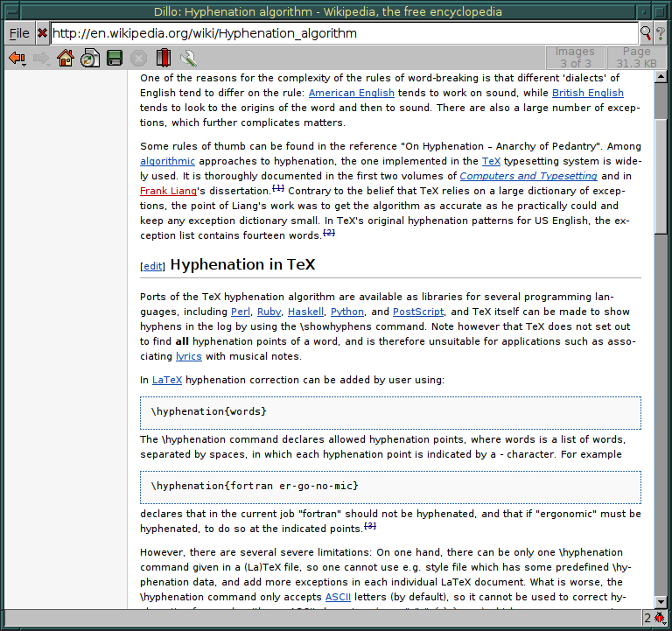The height and width of the screenshot is (631, 672).
Task: Click the bug meter icon in status bar
Action: coord(659,618)
